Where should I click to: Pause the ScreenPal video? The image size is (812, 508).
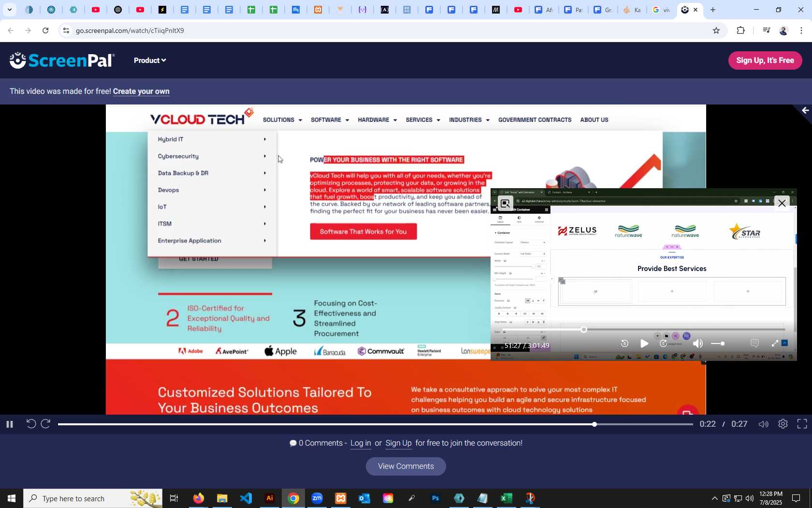coord(9,424)
